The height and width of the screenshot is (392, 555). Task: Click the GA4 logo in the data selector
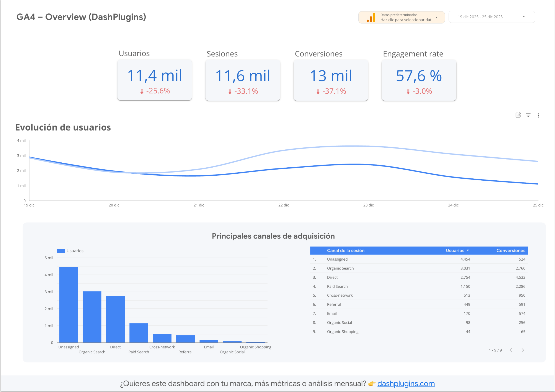[370, 17]
